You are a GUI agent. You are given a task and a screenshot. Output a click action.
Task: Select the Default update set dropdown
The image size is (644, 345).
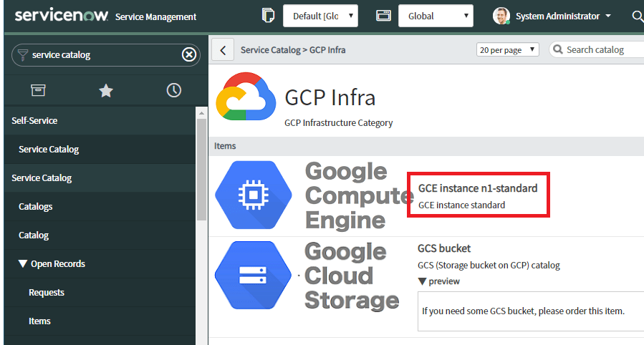[320, 16]
